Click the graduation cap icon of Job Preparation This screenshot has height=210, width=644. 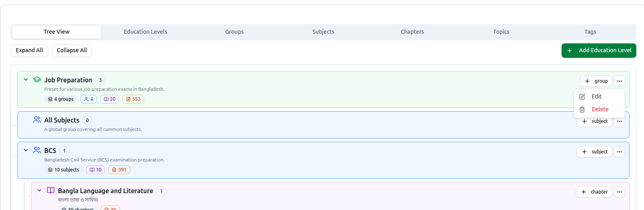(x=37, y=80)
